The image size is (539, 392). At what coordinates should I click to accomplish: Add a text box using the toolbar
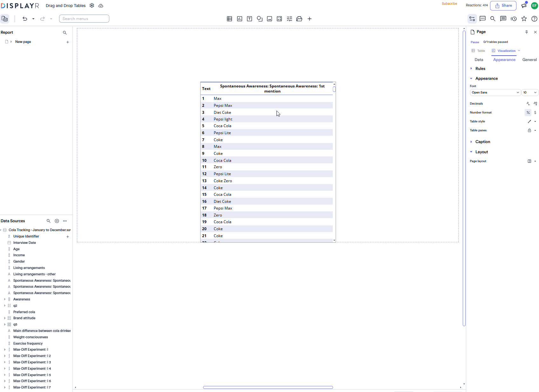249,19
